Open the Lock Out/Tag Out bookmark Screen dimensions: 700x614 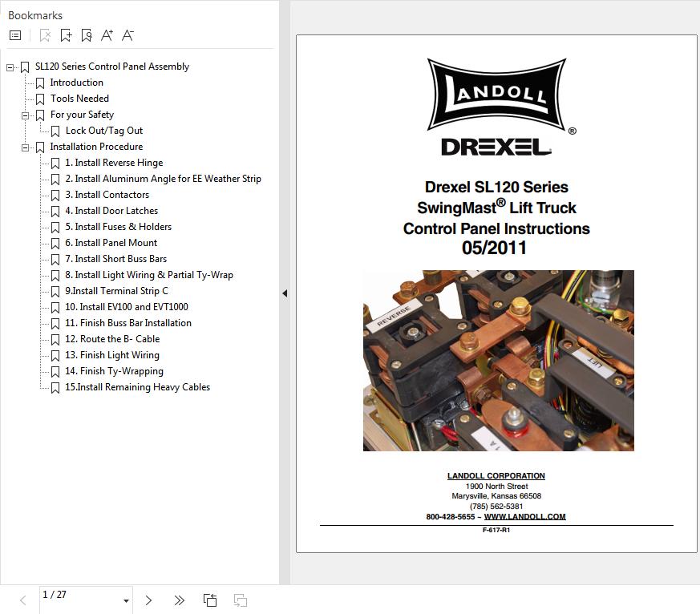(104, 131)
